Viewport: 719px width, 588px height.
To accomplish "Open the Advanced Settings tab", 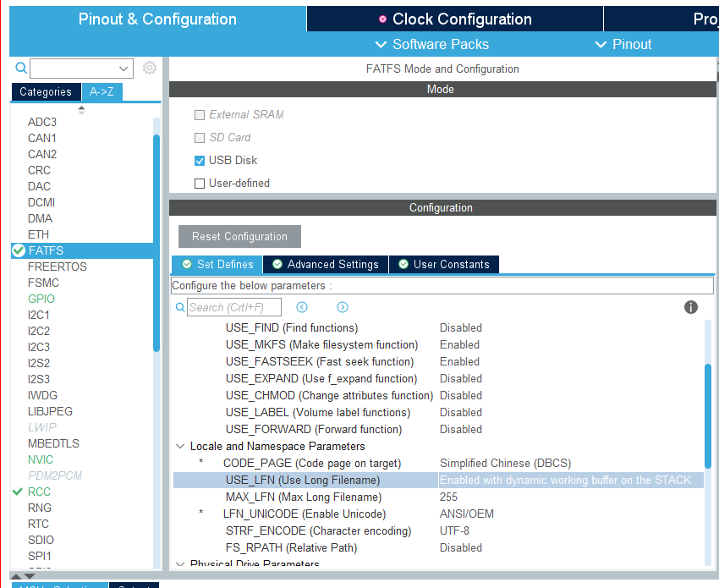I will (326, 265).
